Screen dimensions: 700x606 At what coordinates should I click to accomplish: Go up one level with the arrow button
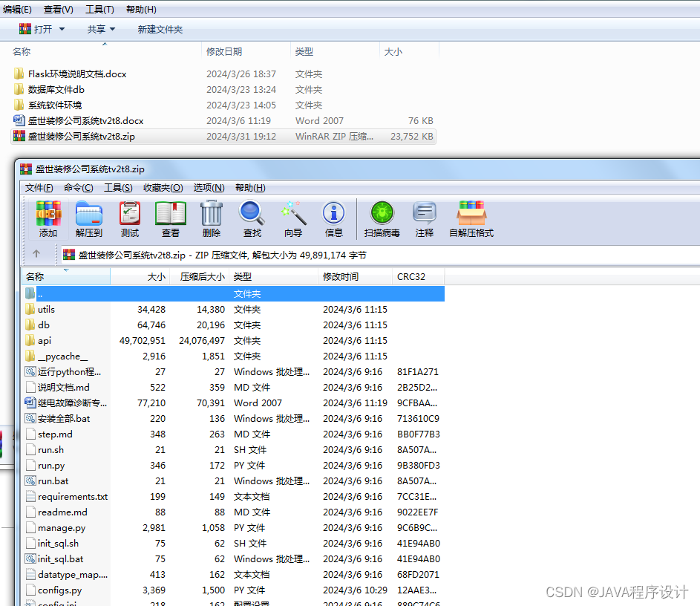pyautogui.click(x=36, y=254)
